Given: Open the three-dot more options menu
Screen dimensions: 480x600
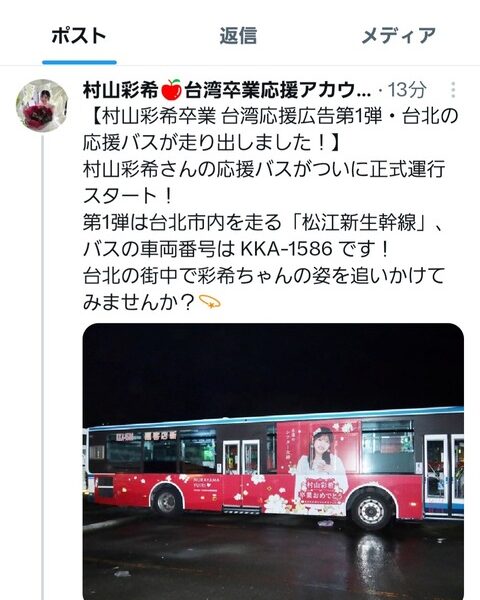Looking at the screenshot, I should (x=453, y=90).
